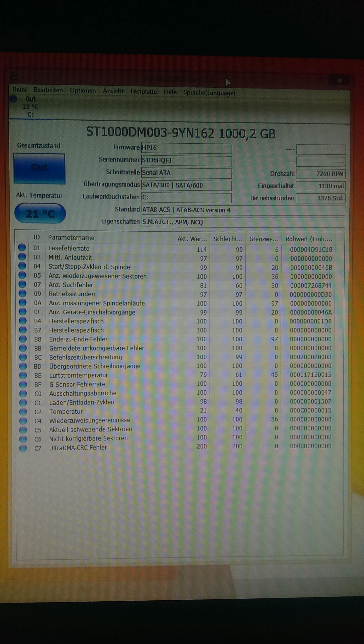Click the status dot for Luftstromtemperatur
The width and height of the screenshot is (364, 644).
23,375
